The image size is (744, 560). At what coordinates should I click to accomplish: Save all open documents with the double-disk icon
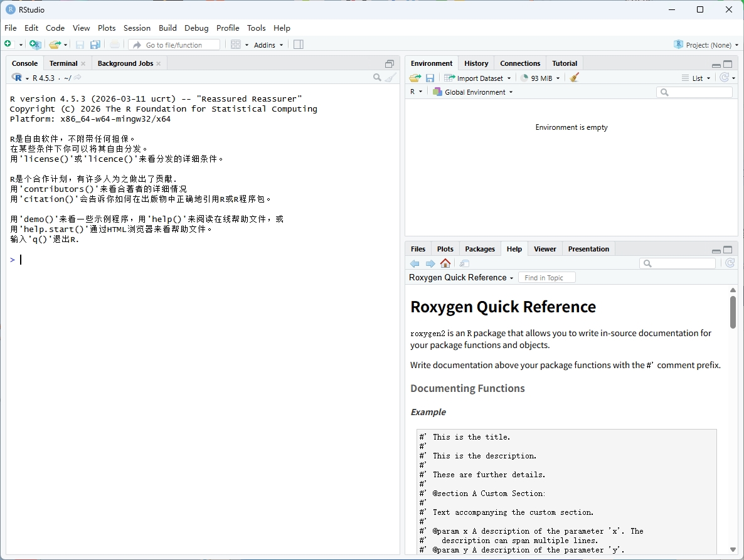pyautogui.click(x=95, y=44)
